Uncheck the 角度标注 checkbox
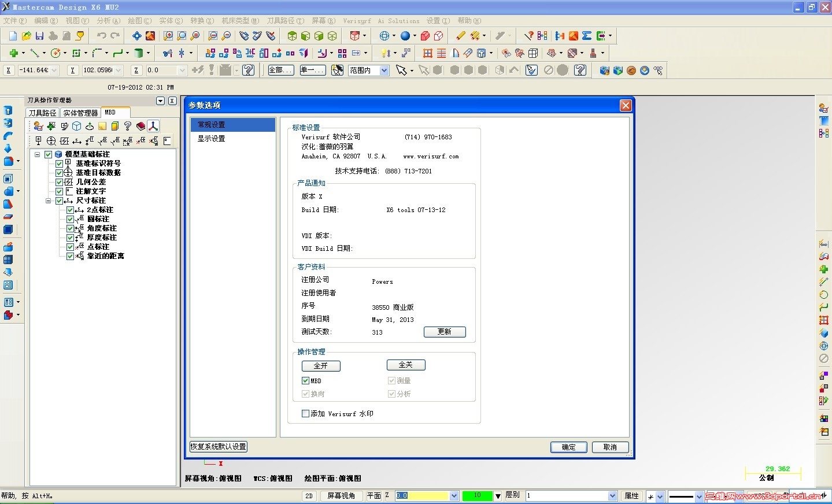Viewport: 832px width, 504px height. (70, 228)
